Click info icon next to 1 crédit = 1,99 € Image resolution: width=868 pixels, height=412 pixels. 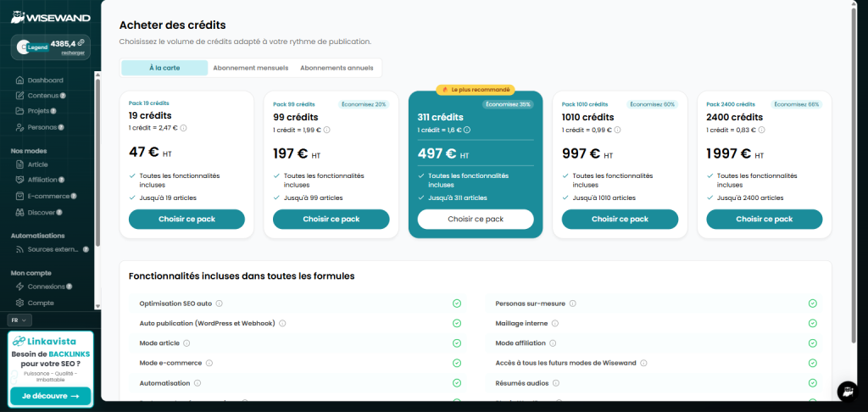pyautogui.click(x=326, y=130)
